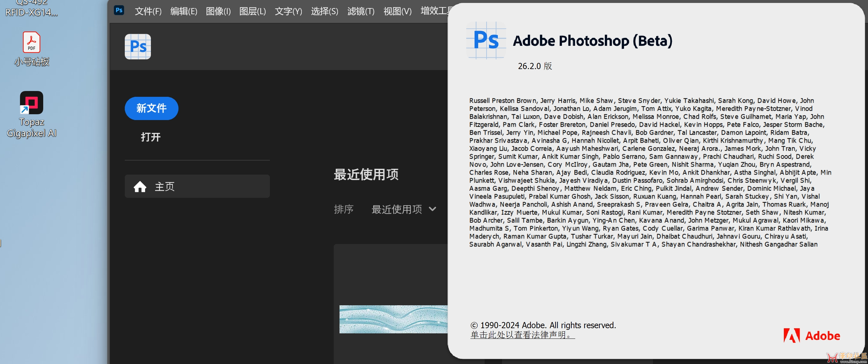
Task: Click the 26.2.0 版 version text
Action: point(535,66)
